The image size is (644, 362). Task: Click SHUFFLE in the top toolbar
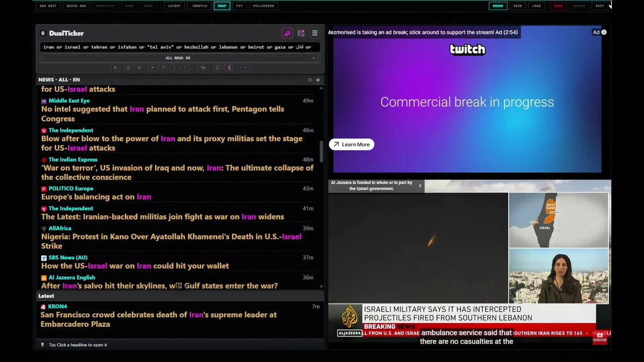[200, 6]
